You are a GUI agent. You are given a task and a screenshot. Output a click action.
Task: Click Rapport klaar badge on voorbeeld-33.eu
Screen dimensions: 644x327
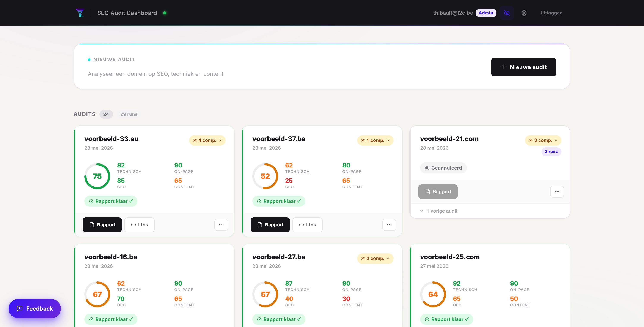(x=111, y=201)
